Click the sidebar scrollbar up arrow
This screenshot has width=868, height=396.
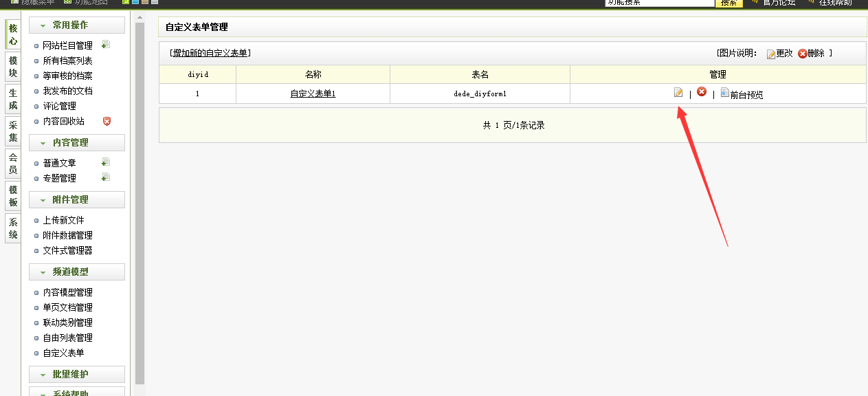140,16
